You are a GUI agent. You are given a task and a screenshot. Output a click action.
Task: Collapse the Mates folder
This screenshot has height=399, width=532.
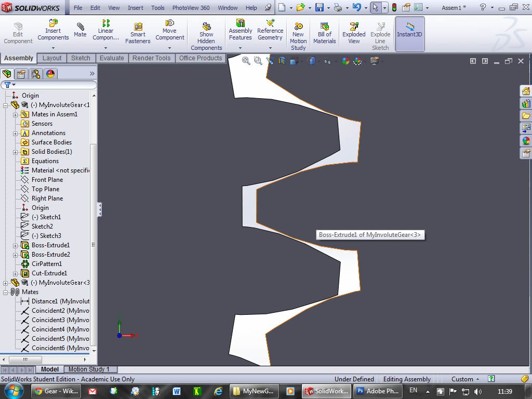[x=5, y=292]
